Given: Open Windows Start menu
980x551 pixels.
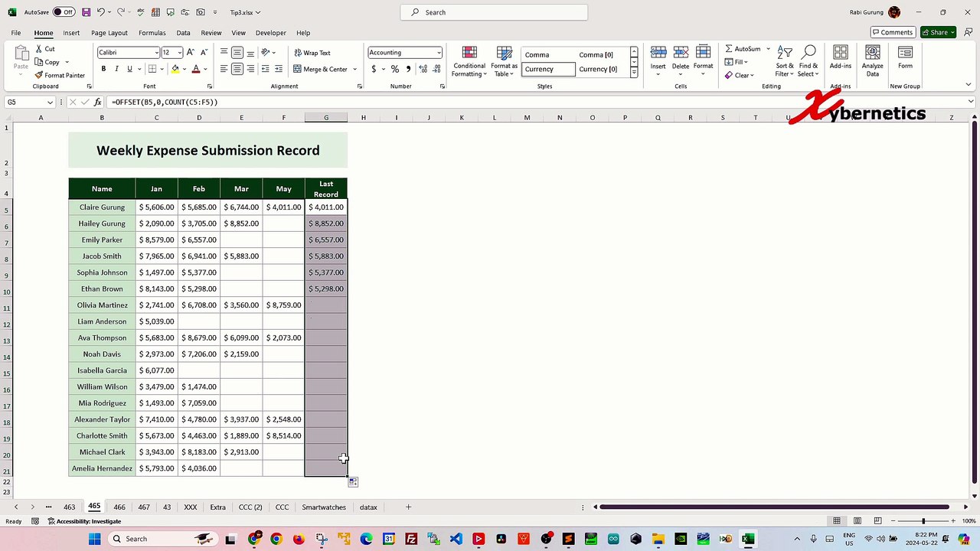Looking at the screenshot, I should pyautogui.click(x=95, y=539).
